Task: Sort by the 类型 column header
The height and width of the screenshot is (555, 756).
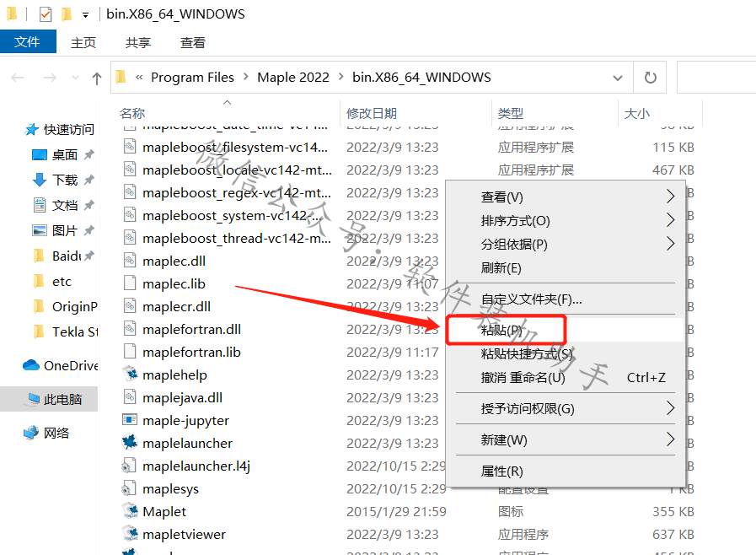Action: click(x=510, y=113)
